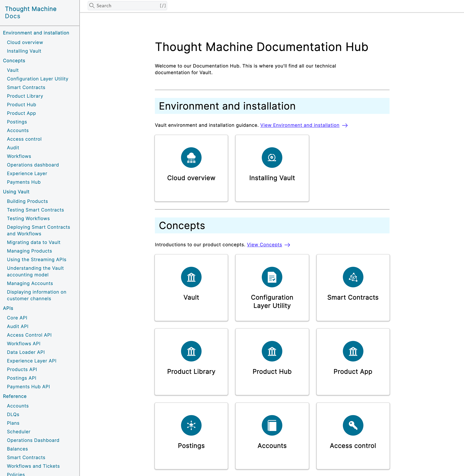The image size is (464, 476).
Task: Open Using the Streaming APIs item
Action: click(36, 260)
